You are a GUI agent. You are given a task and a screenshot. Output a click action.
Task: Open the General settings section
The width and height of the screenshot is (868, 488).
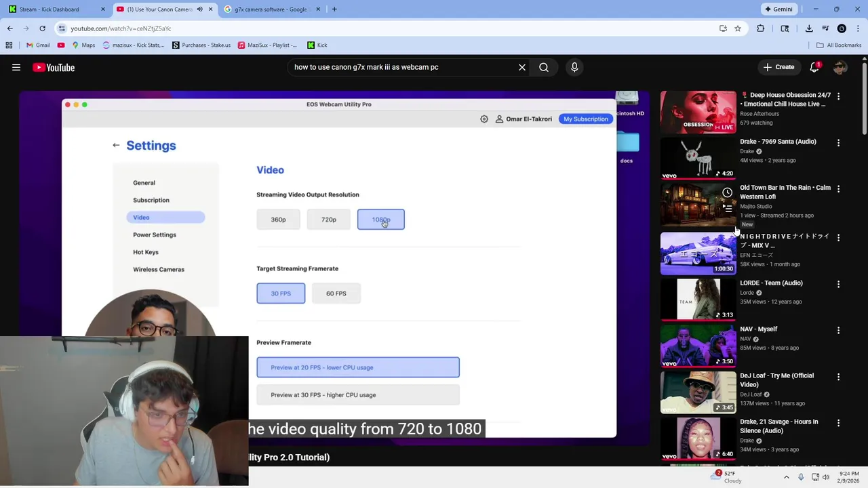[144, 183]
